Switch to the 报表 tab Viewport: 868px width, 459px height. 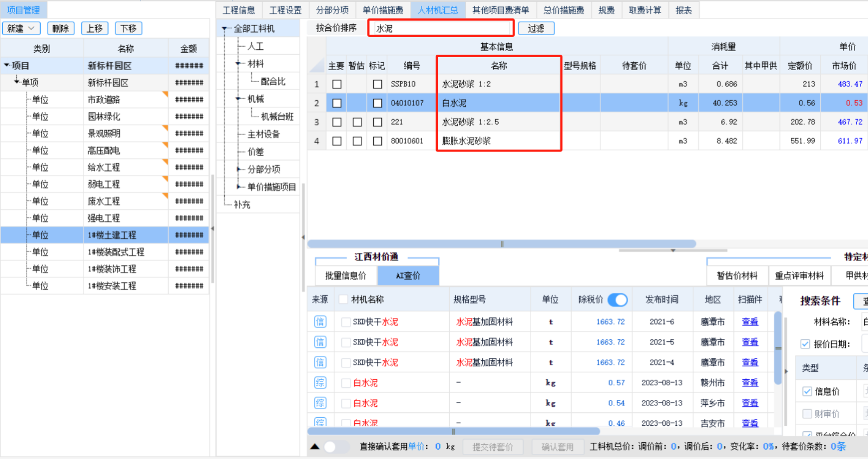click(684, 10)
